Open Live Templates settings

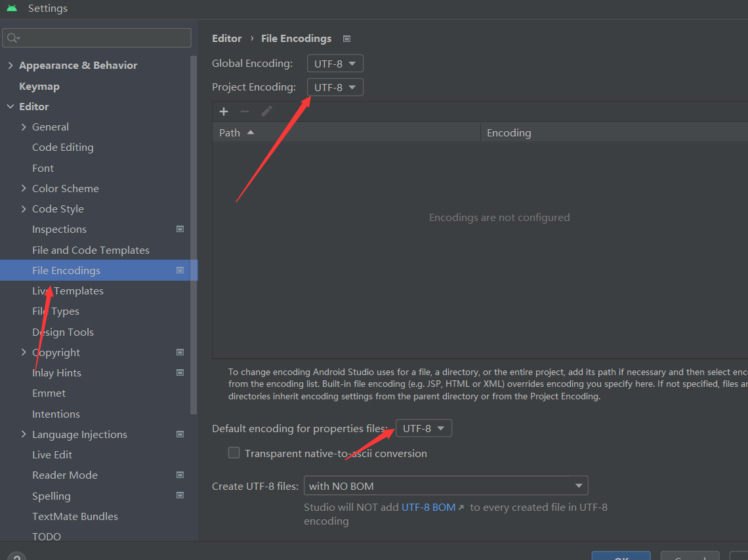[x=68, y=290]
